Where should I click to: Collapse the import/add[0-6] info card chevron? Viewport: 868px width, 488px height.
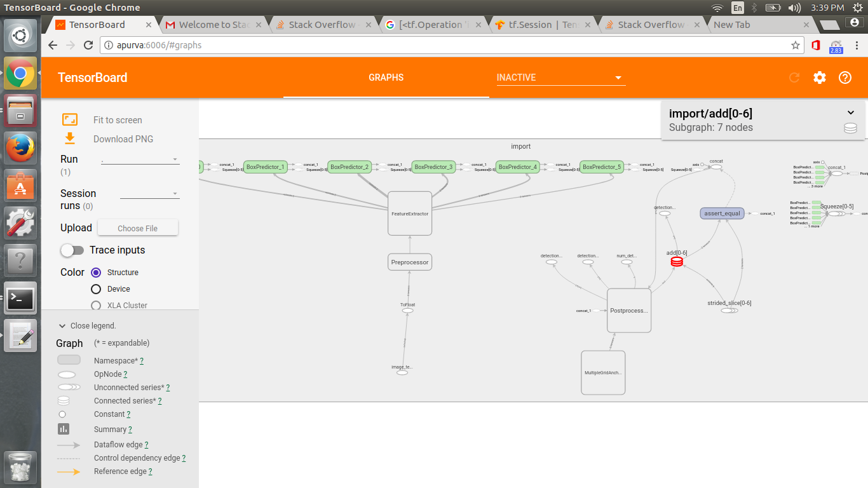tap(851, 112)
